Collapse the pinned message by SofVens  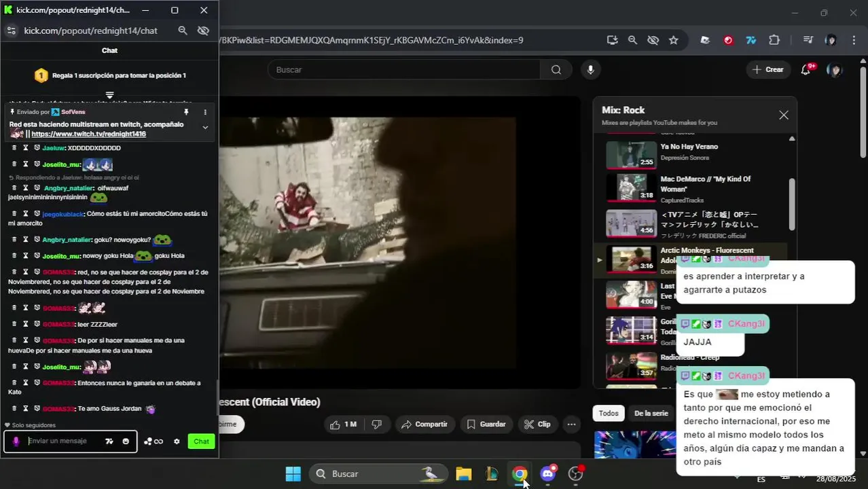[x=205, y=128]
